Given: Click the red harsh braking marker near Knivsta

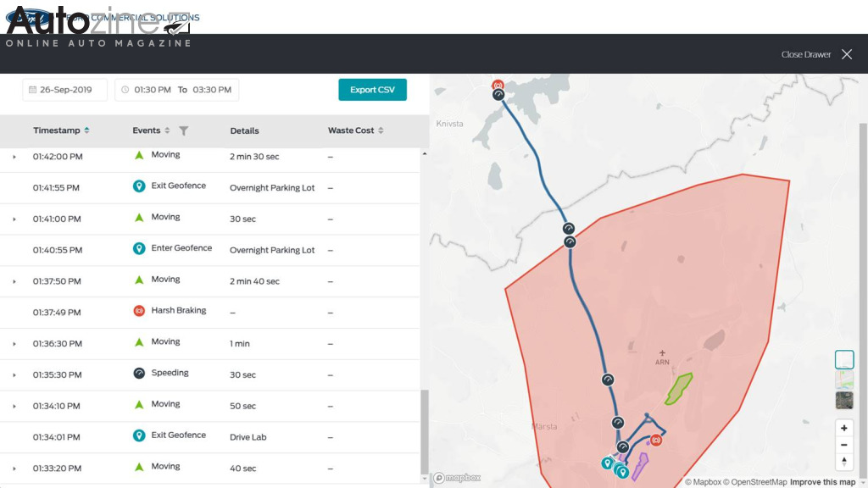Looking at the screenshot, I should tap(498, 85).
